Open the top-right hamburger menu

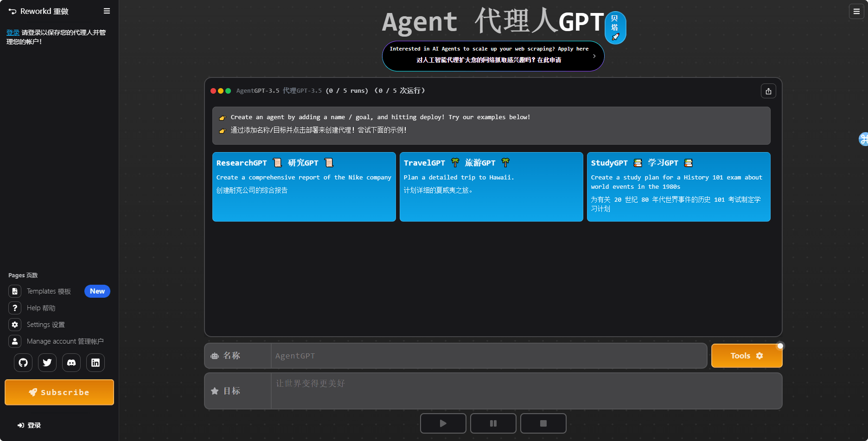[856, 11]
